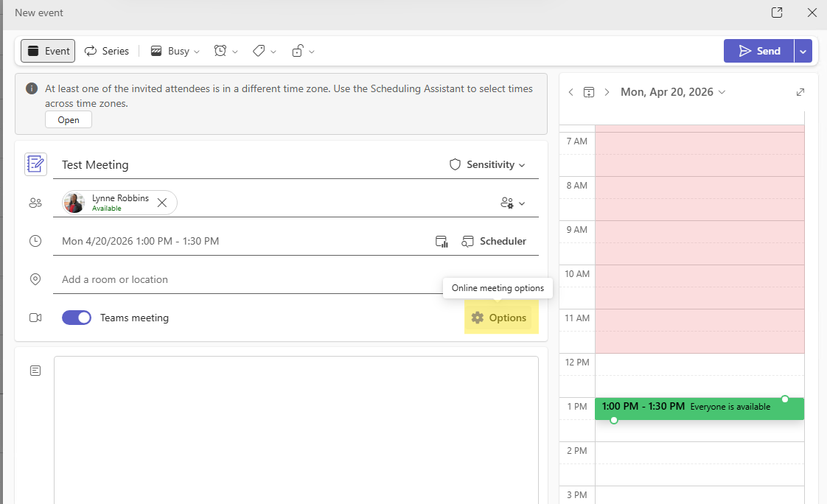Click the categorize tag icon
Viewport: 827px width, 504px height.
coord(259,51)
